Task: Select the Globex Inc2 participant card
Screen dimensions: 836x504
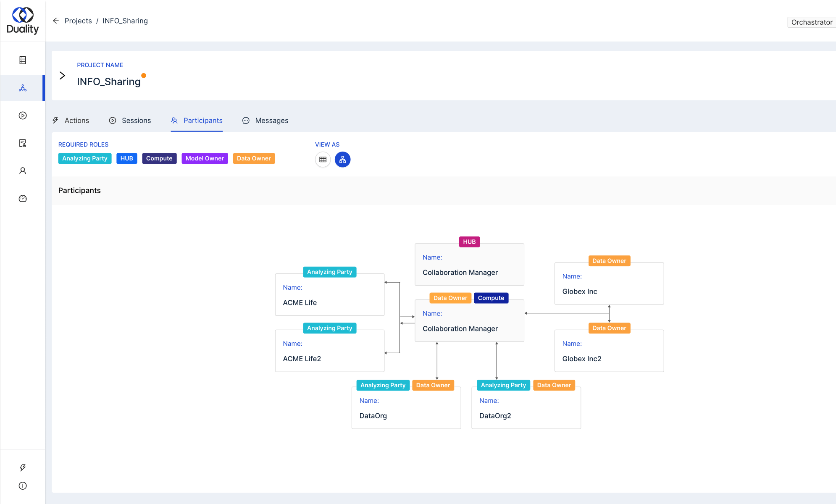Action: [609, 351]
